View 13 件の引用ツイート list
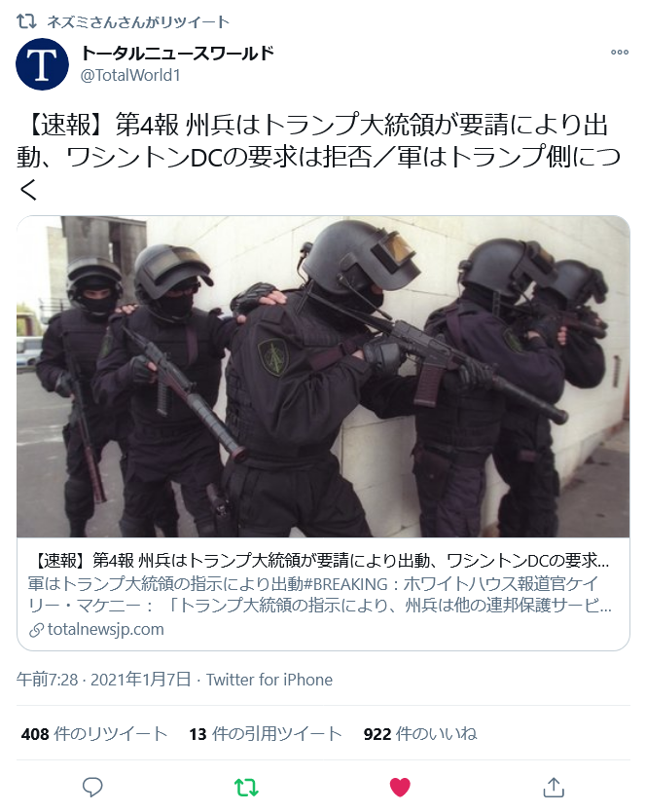Screen dimensions: 646x812 click(x=265, y=734)
